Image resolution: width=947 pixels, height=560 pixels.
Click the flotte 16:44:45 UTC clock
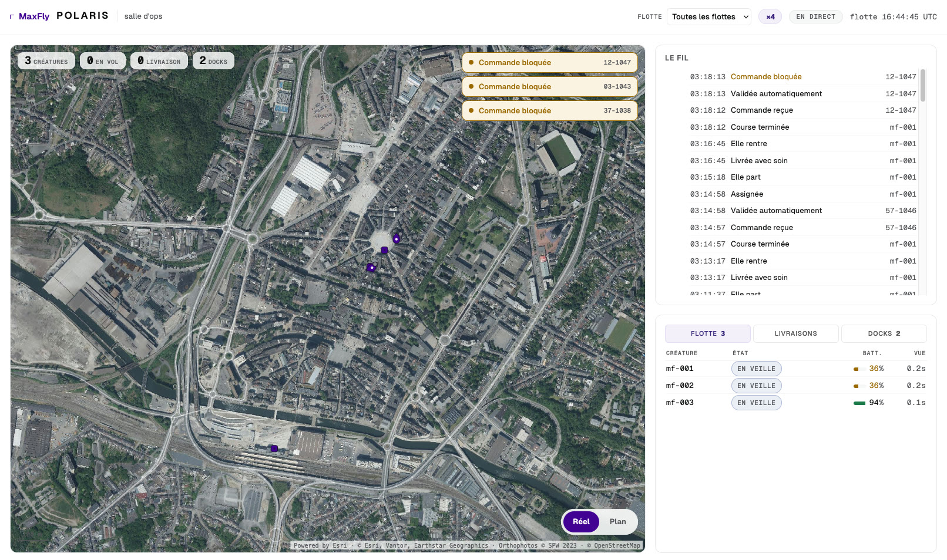893,17
